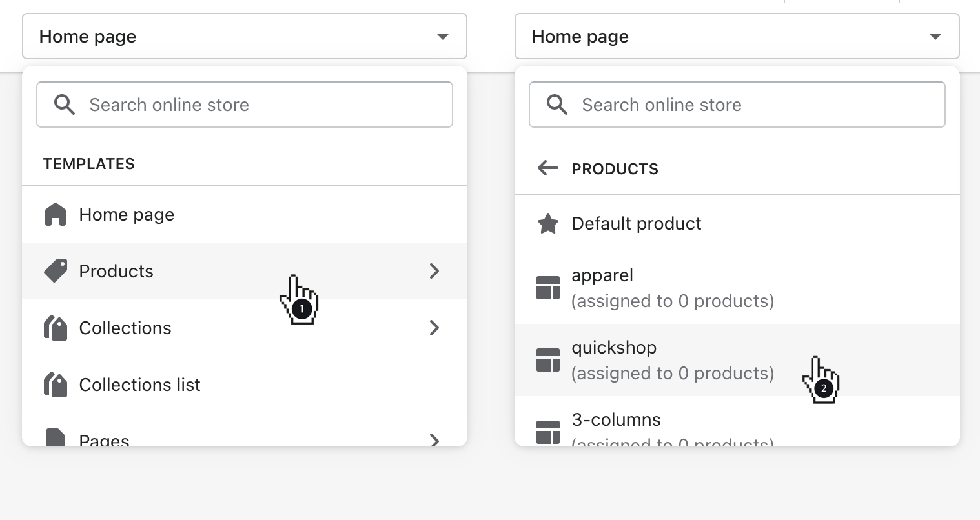Click the Collections list icon

pyautogui.click(x=56, y=385)
